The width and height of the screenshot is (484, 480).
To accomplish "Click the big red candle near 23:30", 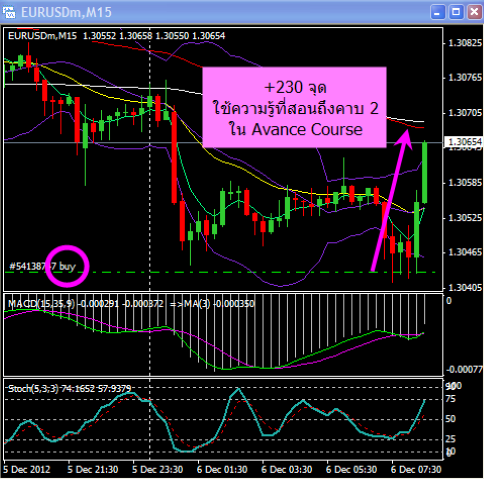I will [174, 157].
